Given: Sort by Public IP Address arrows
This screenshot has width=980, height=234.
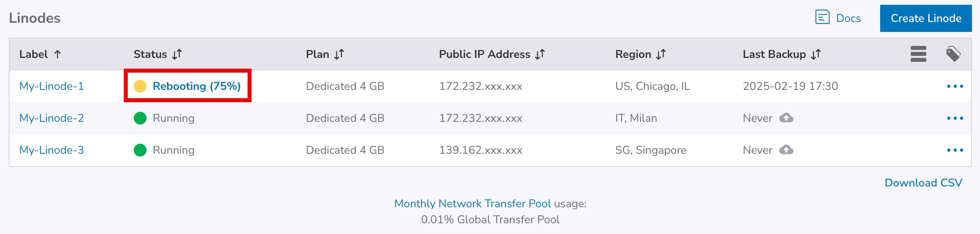Looking at the screenshot, I should (540, 54).
